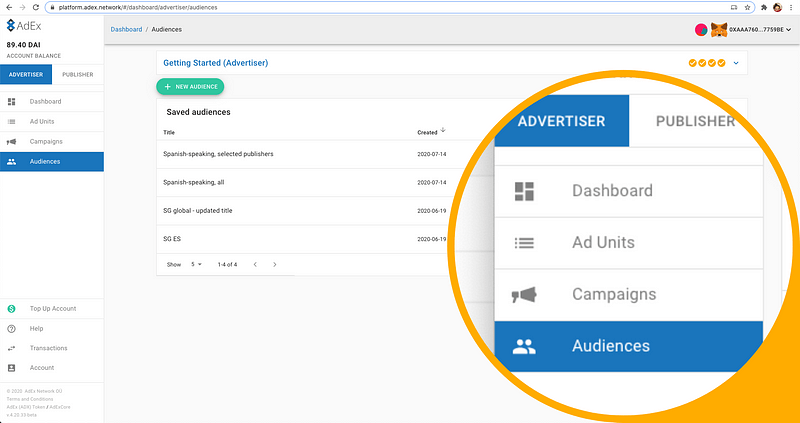Click the round identicon avatar beside MetaMask fox
Screen dimensions: 800x423
click(x=701, y=30)
